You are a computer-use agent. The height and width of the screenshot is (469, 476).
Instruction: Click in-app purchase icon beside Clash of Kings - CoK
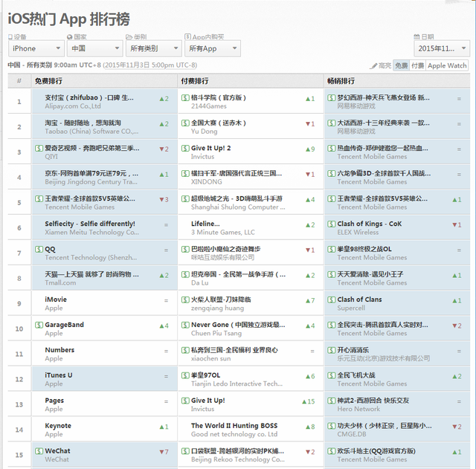(331, 224)
